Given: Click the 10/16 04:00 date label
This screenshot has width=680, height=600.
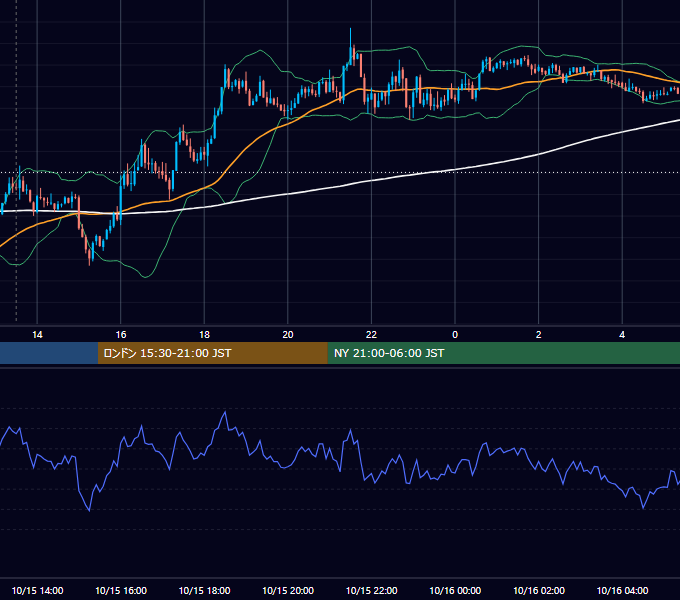Looking at the screenshot, I should (622, 590).
